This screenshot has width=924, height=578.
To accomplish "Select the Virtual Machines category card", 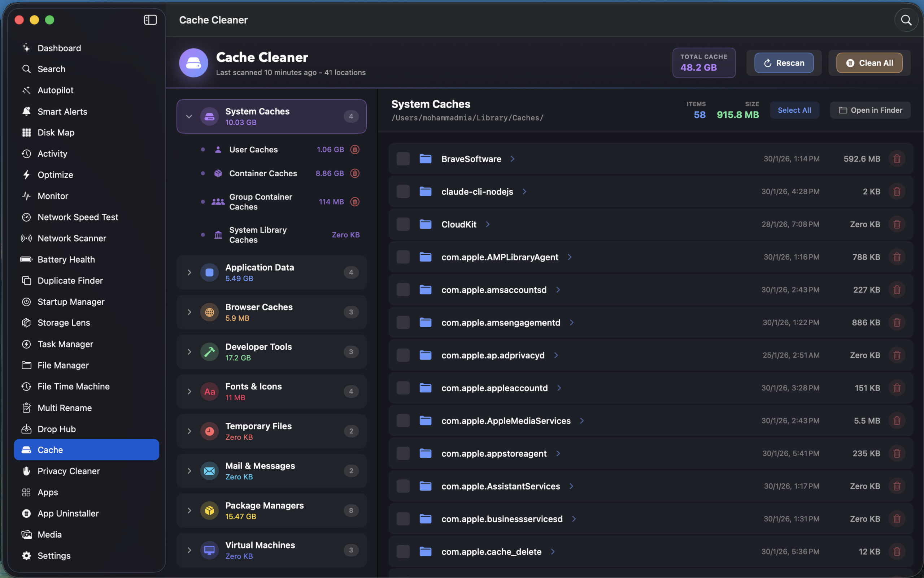I will pyautogui.click(x=271, y=550).
